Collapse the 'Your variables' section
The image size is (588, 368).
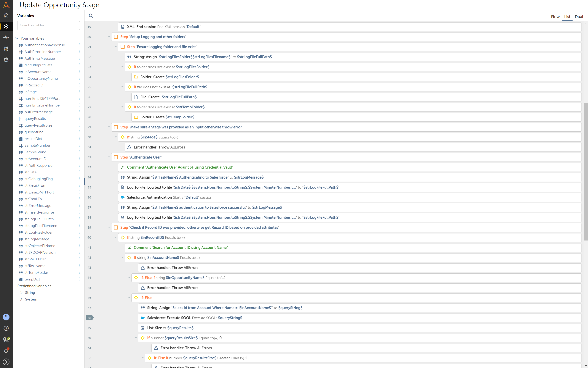[17, 38]
